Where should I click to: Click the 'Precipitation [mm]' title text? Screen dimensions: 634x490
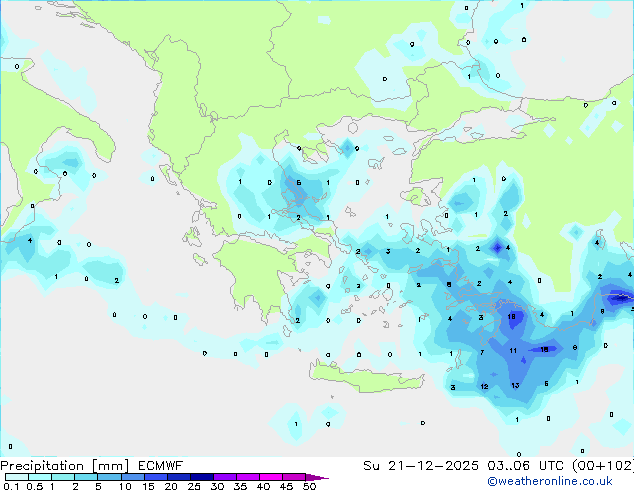tap(65, 466)
